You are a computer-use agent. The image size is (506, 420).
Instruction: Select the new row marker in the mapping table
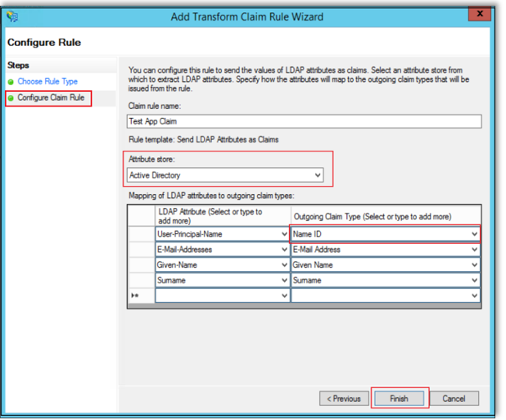142,296
